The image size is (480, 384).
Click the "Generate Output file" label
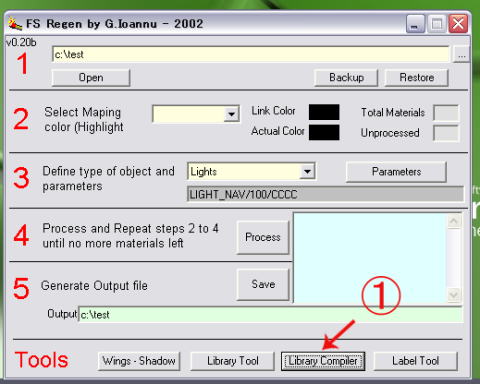(94, 286)
